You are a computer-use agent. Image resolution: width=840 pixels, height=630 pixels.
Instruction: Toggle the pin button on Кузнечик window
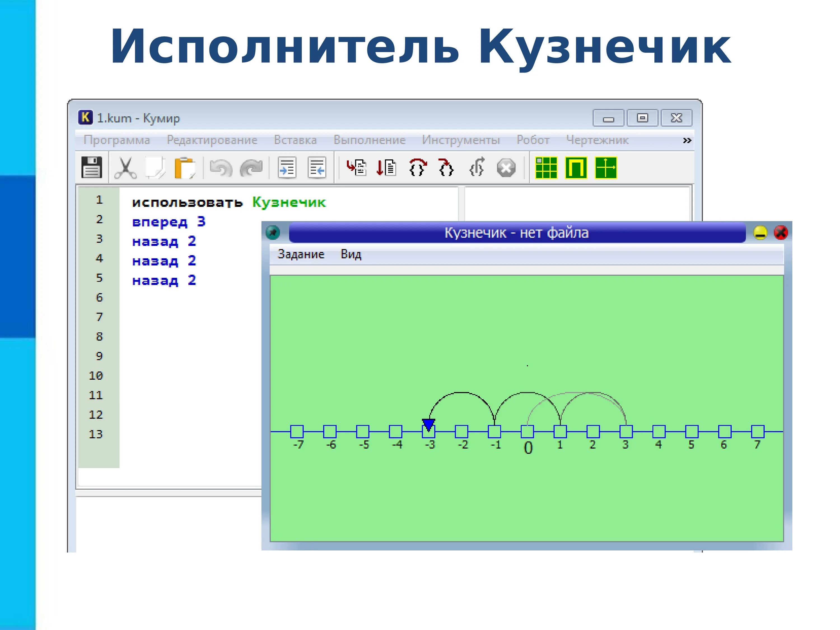click(273, 232)
